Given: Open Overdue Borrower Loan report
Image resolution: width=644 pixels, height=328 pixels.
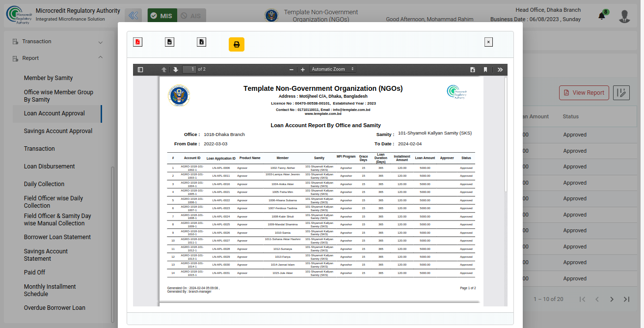Looking at the screenshot, I should [x=54, y=308].
